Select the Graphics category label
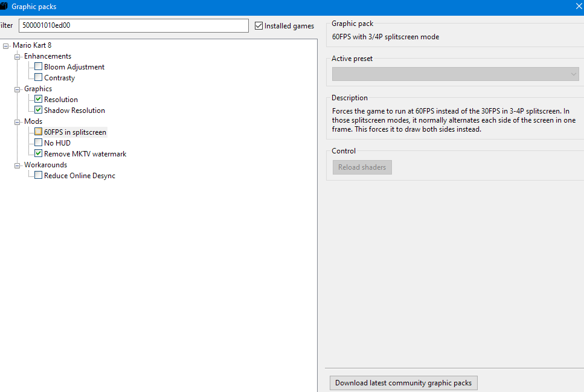Viewport: 584px width, 392px height. (38, 89)
